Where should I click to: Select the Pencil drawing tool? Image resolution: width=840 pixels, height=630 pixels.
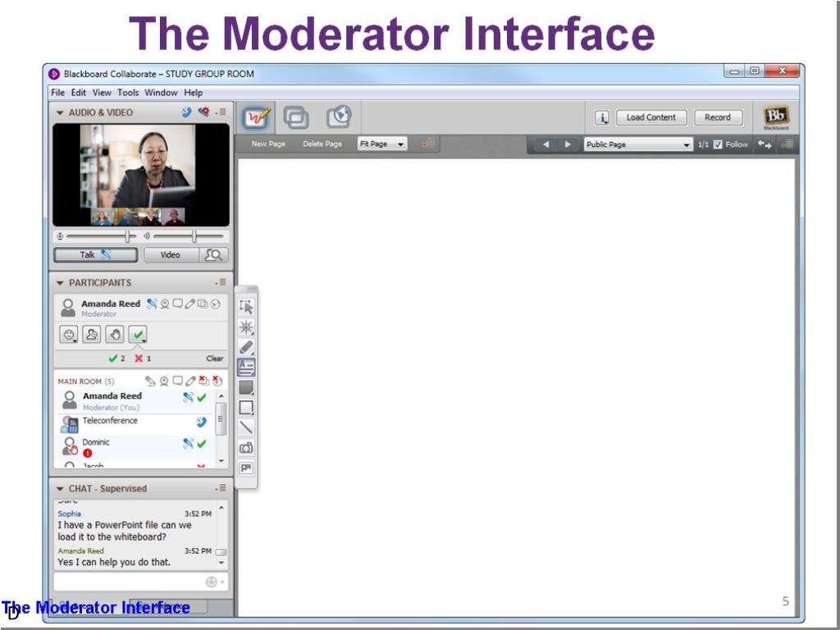246,347
